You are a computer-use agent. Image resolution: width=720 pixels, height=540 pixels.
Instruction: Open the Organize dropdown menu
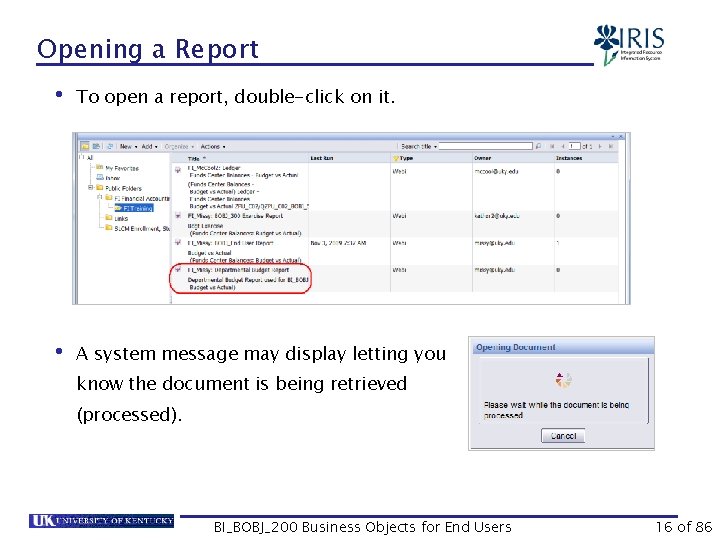click(179, 146)
